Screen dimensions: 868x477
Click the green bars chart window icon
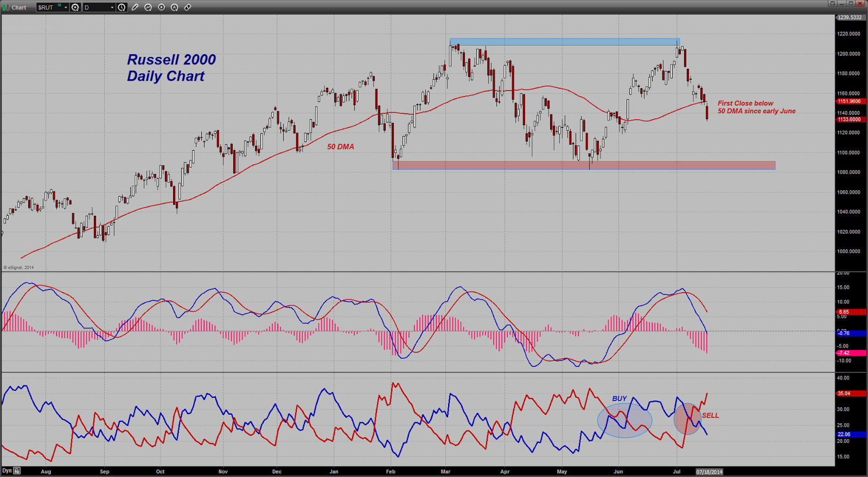(6, 8)
